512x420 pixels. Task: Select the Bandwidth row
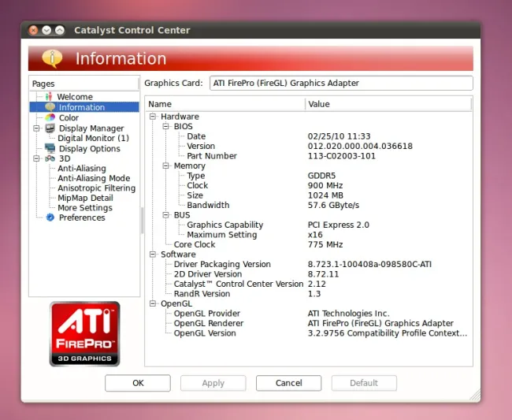309,205
